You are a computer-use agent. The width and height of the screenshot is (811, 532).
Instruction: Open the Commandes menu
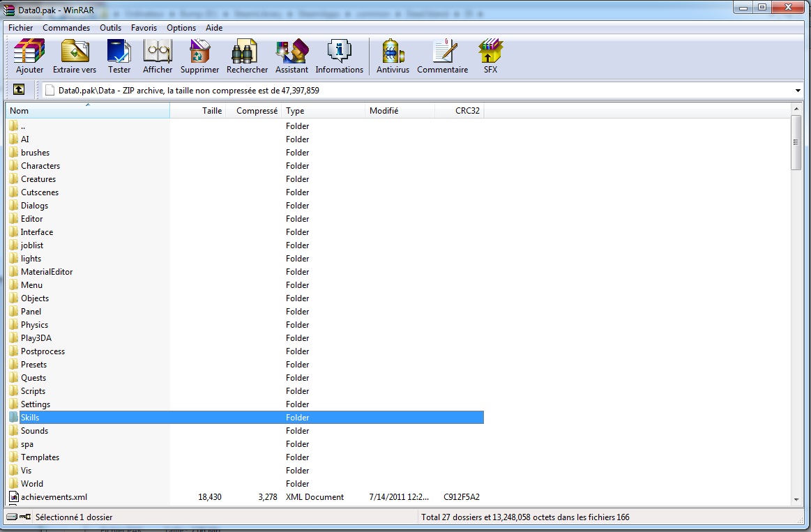[66, 28]
